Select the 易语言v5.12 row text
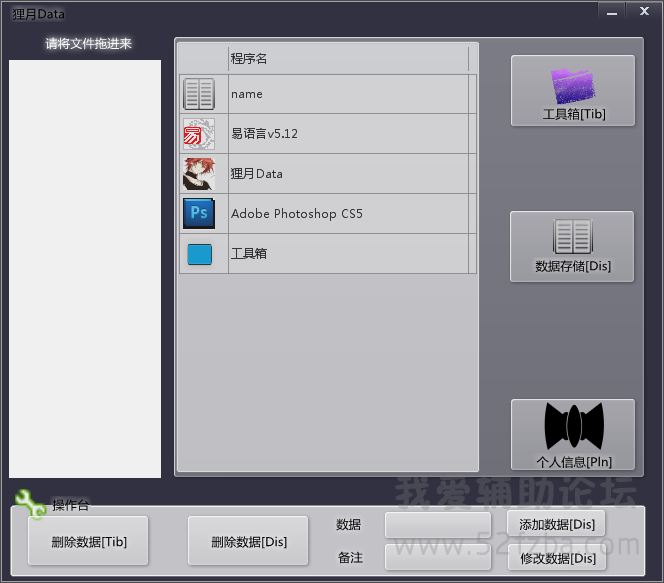The height and width of the screenshot is (583, 664). tap(265, 134)
